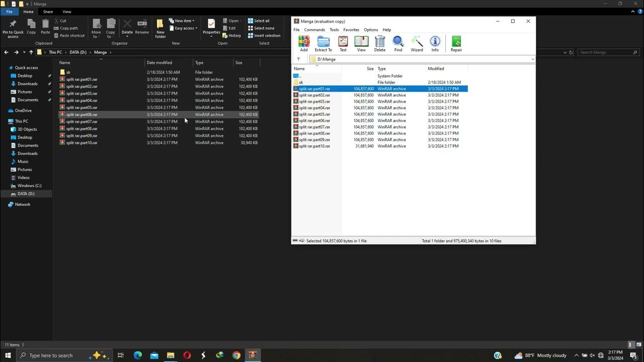
Task: Open Opera browser from taskbar
Action: click(187, 355)
